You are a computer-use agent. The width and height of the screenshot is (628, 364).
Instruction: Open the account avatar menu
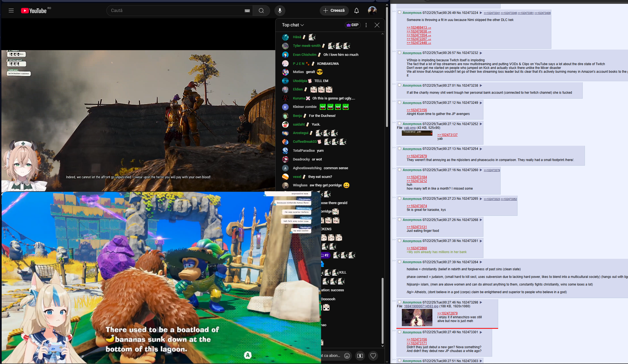(x=372, y=11)
